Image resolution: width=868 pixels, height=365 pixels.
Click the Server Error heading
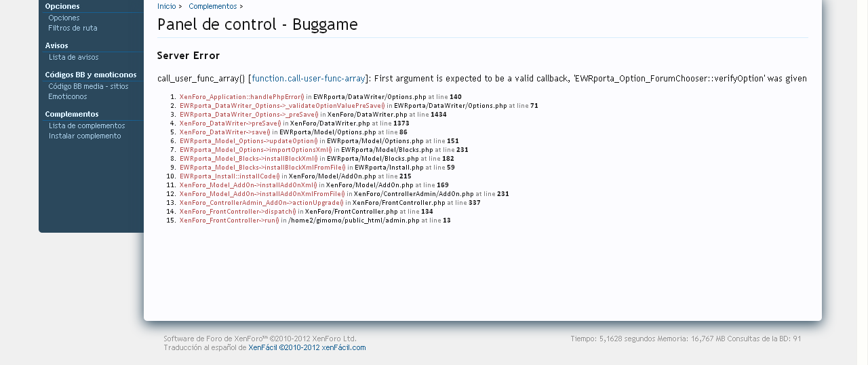pos(189,56)
